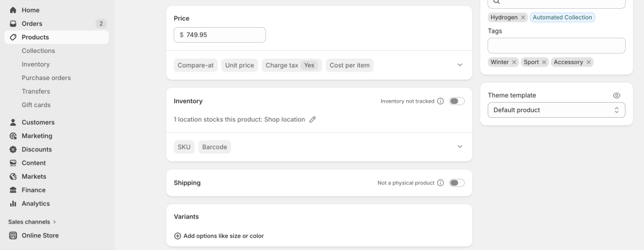Click the Home house icon in sidebar
Screen dimensions: 644x250
tap(13, 10)
